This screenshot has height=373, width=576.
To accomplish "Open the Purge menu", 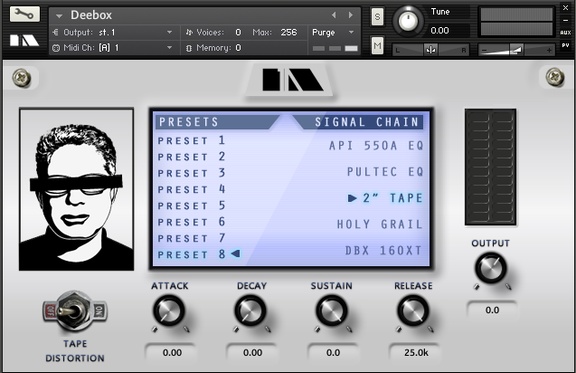I will tap(333, 32).
